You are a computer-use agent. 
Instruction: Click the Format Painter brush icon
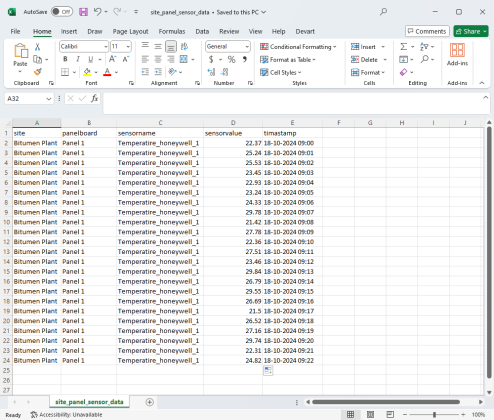pos(38,72)
